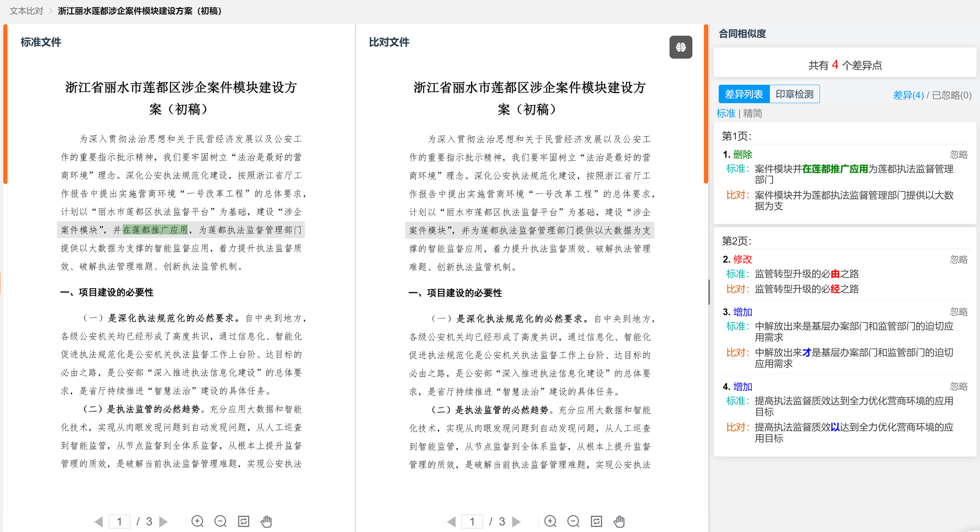Switch to the 印章检测 tab

(x=794, y=94)
